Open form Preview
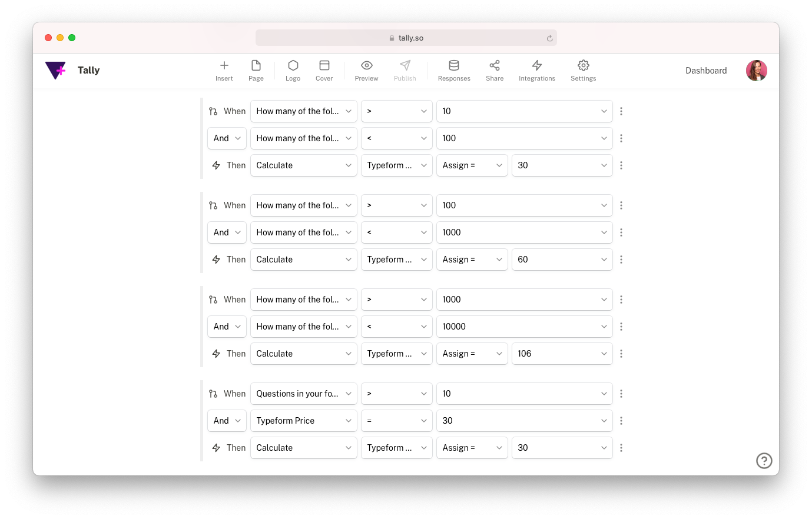 pos(366,71)
